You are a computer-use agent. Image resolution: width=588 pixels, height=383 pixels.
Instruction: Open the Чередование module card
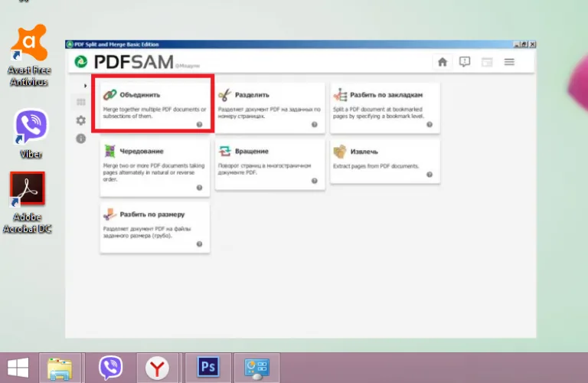point(155,167)
